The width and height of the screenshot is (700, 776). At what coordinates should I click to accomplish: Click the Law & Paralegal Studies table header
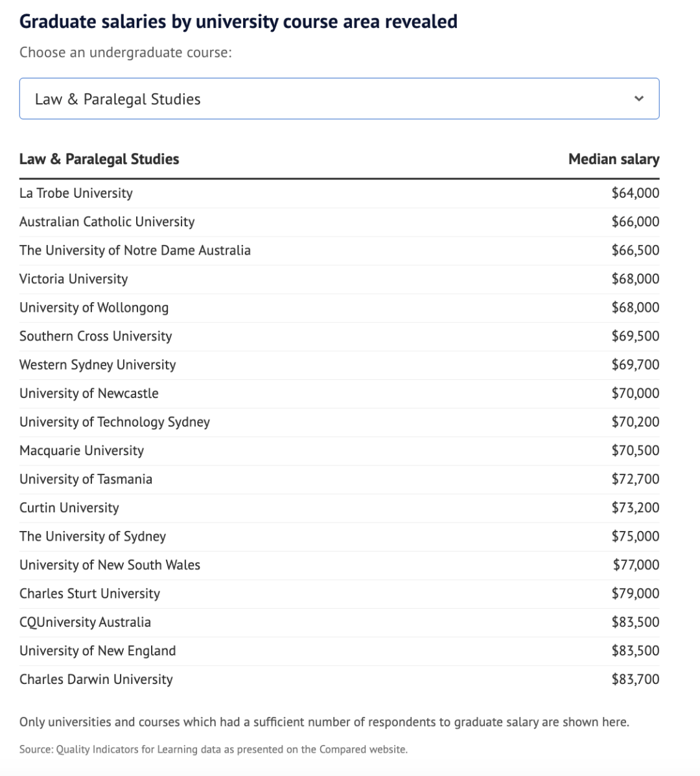99,159
